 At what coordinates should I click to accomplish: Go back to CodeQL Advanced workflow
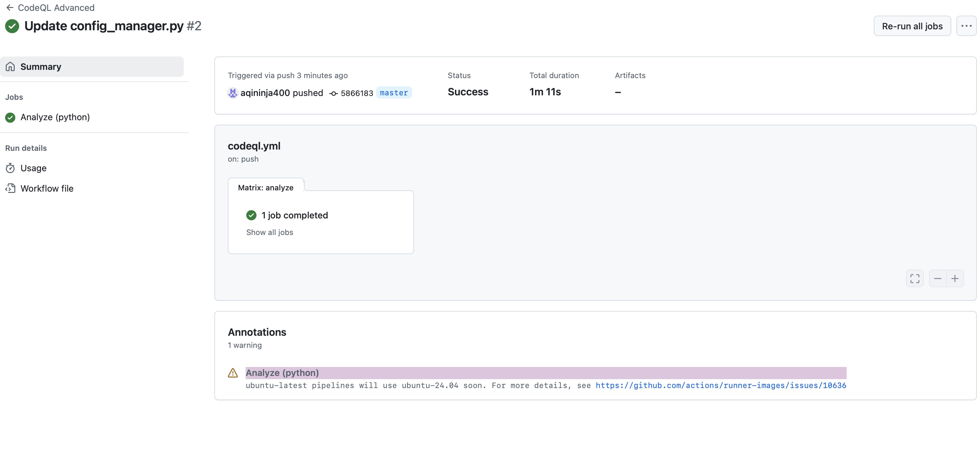(x=56, y=8)
